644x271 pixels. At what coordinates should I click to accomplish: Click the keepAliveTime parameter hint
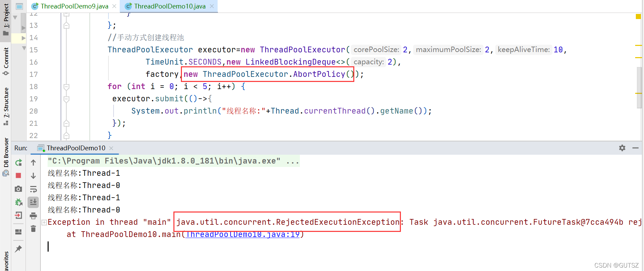524,50
